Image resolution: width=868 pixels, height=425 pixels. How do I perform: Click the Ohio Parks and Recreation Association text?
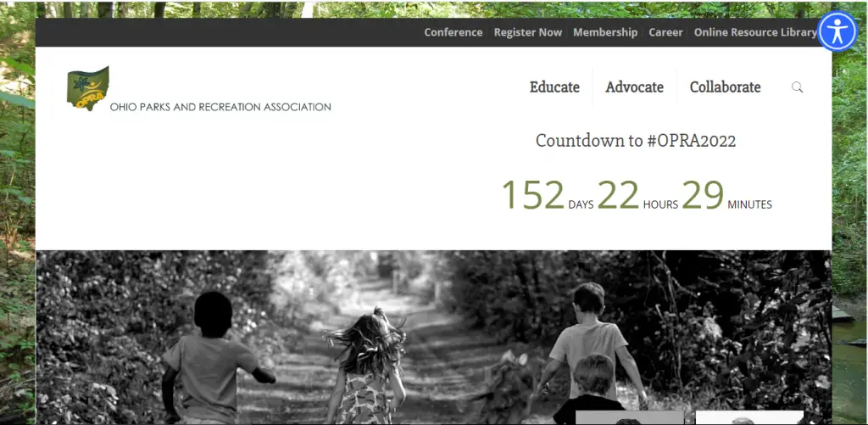tap(220, 107)
